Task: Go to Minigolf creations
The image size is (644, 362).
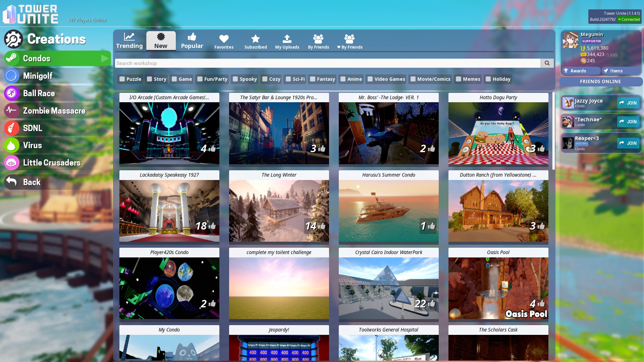Action: pos(57,76)
